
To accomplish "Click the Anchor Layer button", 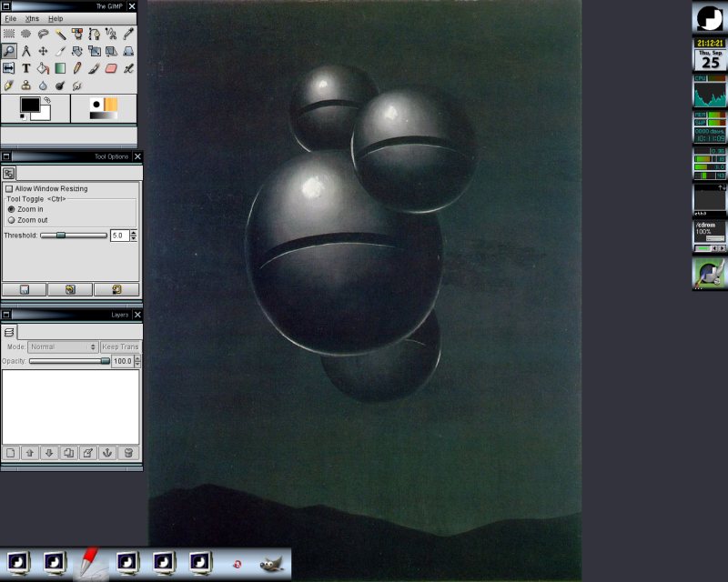I will pos(107,453).
